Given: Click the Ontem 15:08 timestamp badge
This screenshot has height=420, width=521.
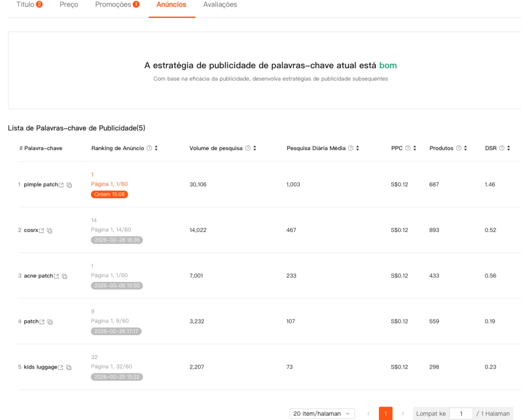Looking at the screenshot, I should [x=109, y=194].
